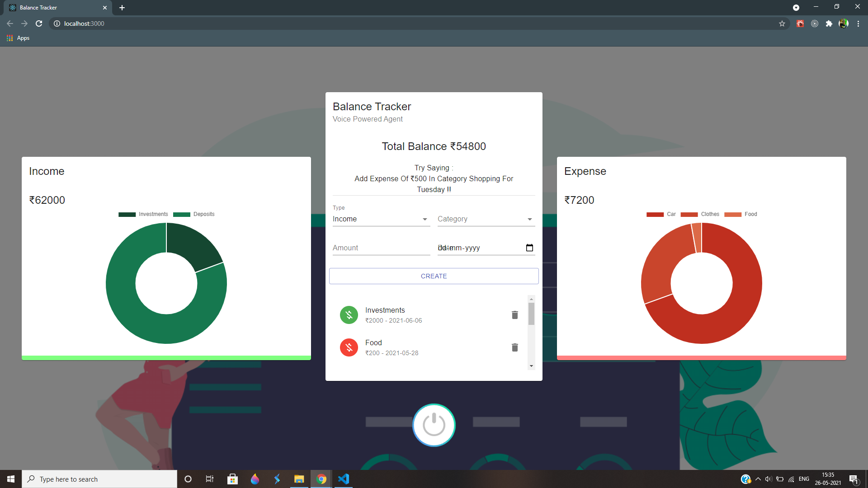This screenshot has width=868, height=488.
Task: Open Windows Start menu
Action: (x=11, y=479)
